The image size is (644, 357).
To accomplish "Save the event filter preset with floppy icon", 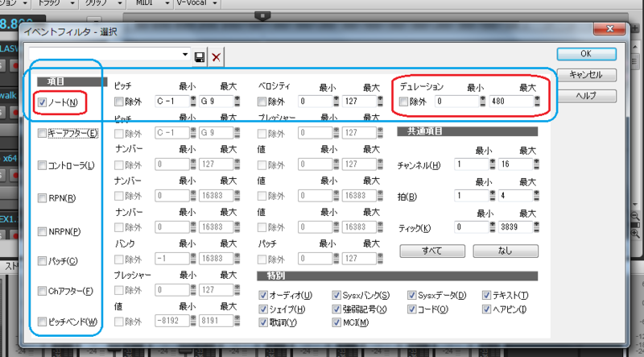I will tap(200, 56).
